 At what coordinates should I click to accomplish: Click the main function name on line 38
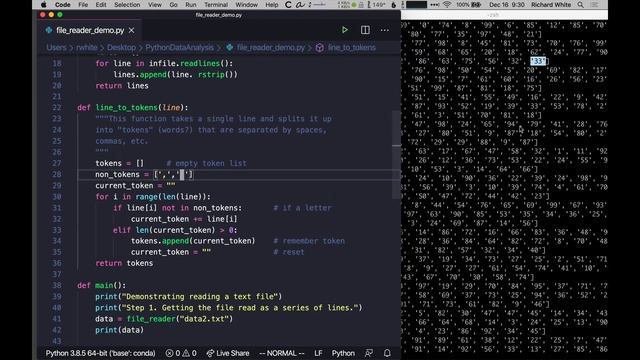tap(104, 285)
